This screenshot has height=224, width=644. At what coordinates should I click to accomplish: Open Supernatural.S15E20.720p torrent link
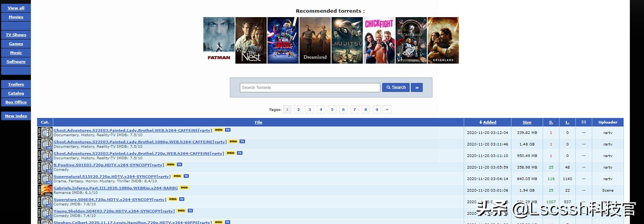(x=112, y=176)
